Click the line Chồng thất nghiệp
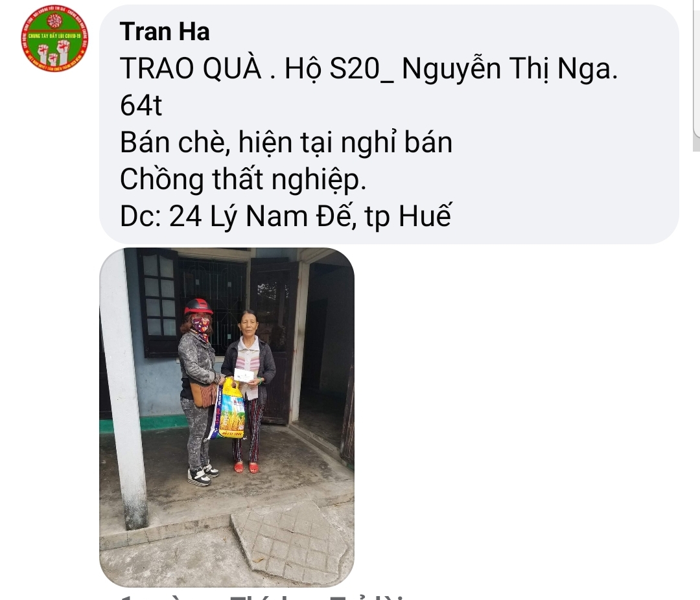This screenshot has height=600, width=700. click(243, 179)
